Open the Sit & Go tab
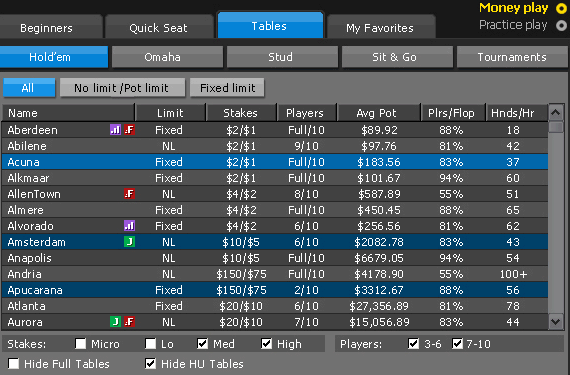 pyautogui.click(x=397, y=57)
